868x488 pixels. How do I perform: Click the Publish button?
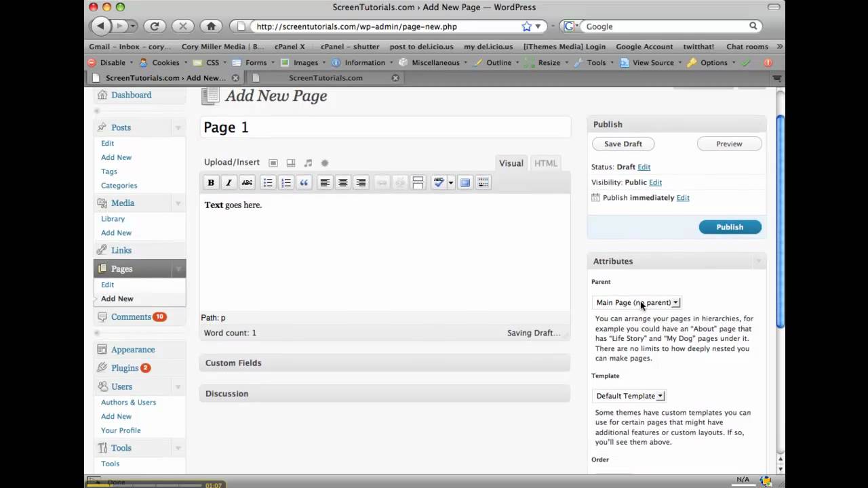pos(730,227)
